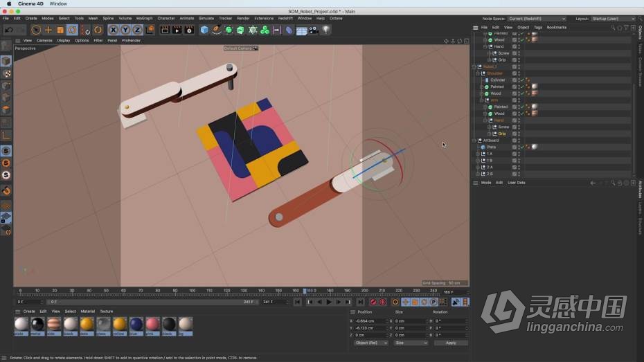
Task: Click the Record Active Objects button
Action: [373, 302]
